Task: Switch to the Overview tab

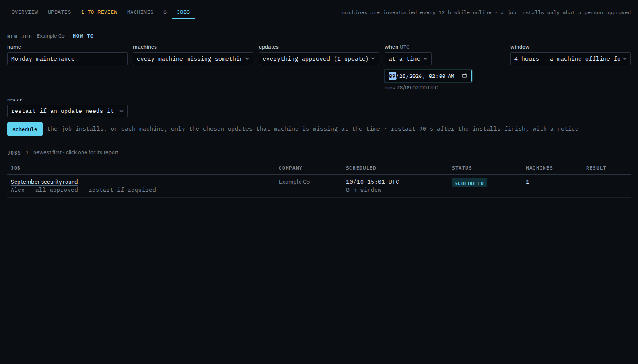Action: point(25,12)
